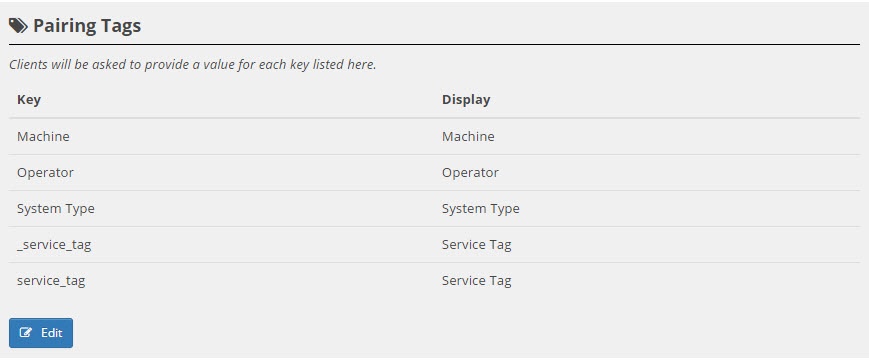Select the Key column header
869x362 pixels.
(x=29, y=100)
